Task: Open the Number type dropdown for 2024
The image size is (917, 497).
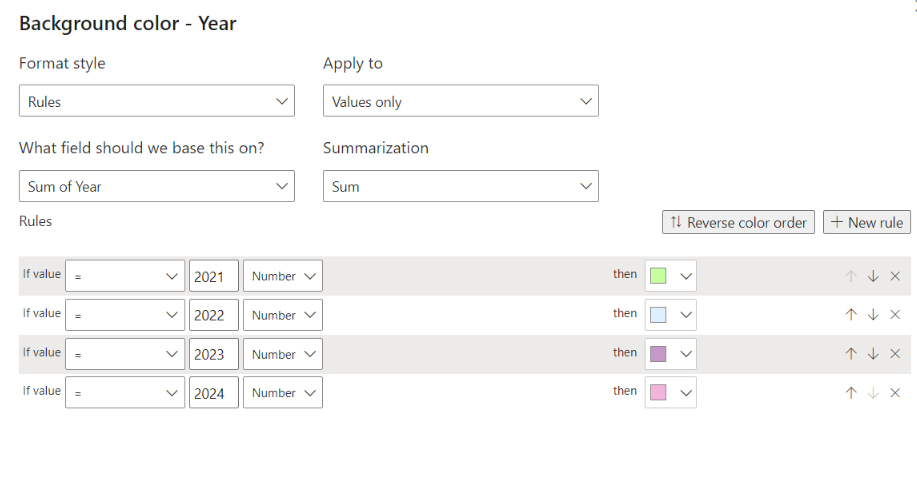Action: 283,392
